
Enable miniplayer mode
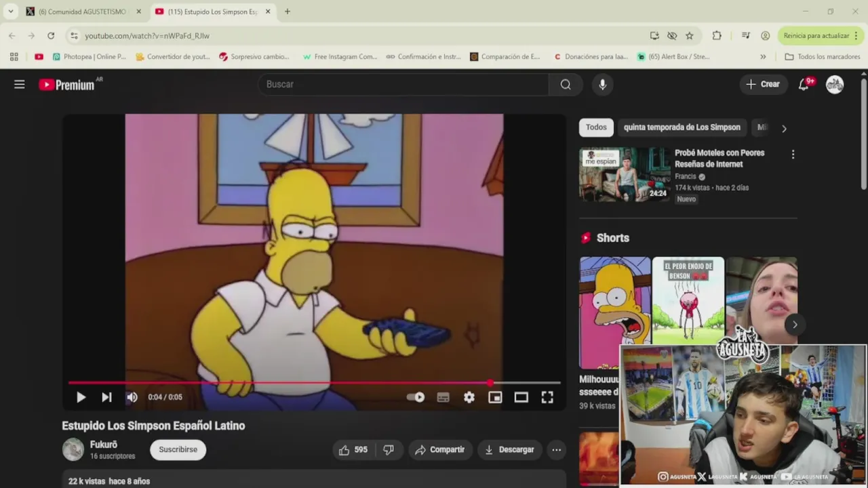click(495, 397)
